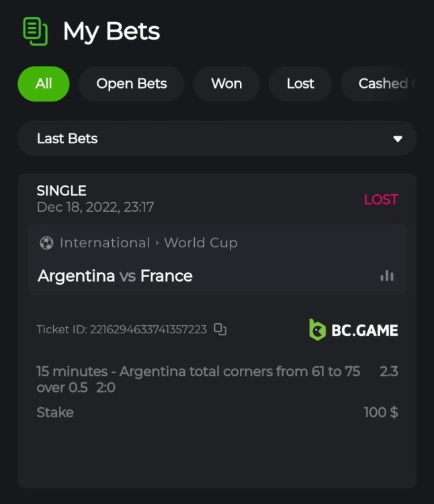Image resolution: width=434 pixels, height=504 pixels.
Task: Filter bets by Lost
Action: tap(300, 84)
